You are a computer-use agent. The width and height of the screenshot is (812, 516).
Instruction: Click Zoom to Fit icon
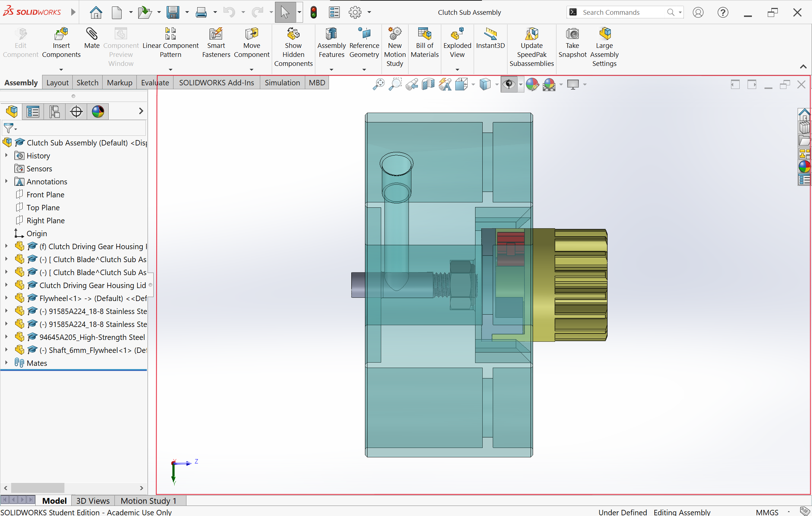[x=379, y=84]
